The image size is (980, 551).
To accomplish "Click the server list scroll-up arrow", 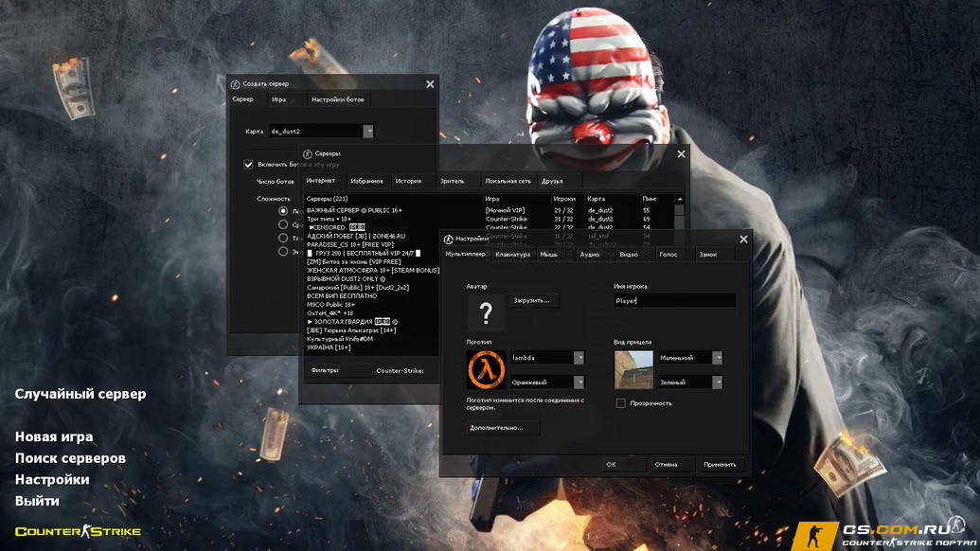I will coord(680,199).
